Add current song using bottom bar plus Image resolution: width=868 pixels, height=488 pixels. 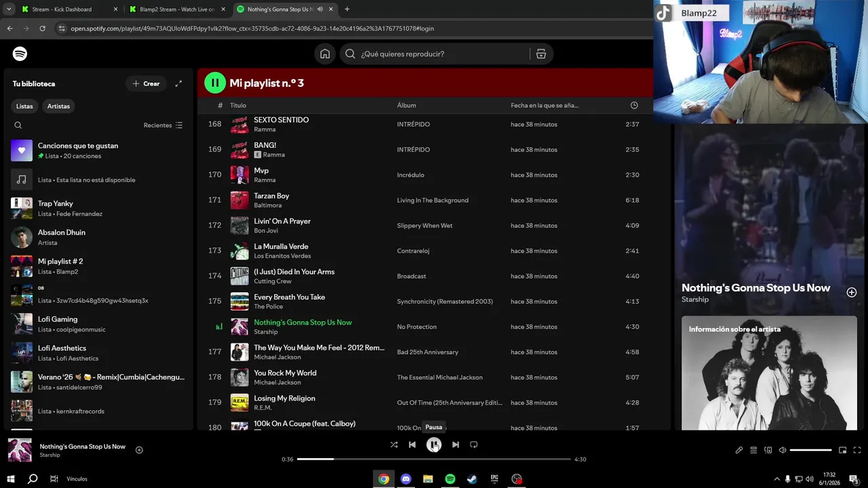139,450
